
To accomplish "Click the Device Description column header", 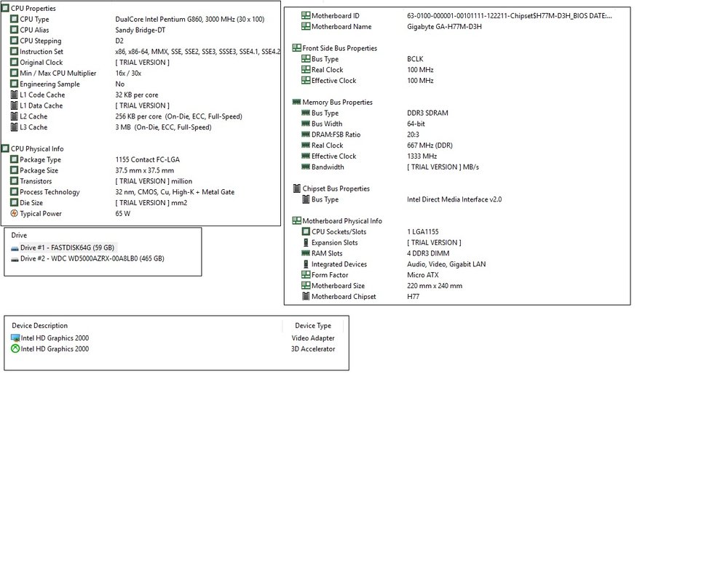I will [40, 326].
